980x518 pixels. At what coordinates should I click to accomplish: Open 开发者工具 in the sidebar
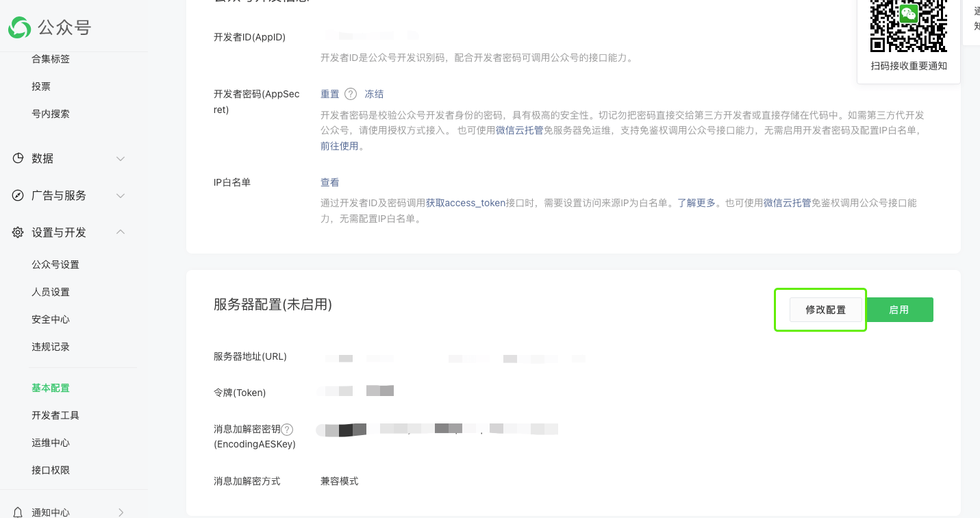pos(55,415)
